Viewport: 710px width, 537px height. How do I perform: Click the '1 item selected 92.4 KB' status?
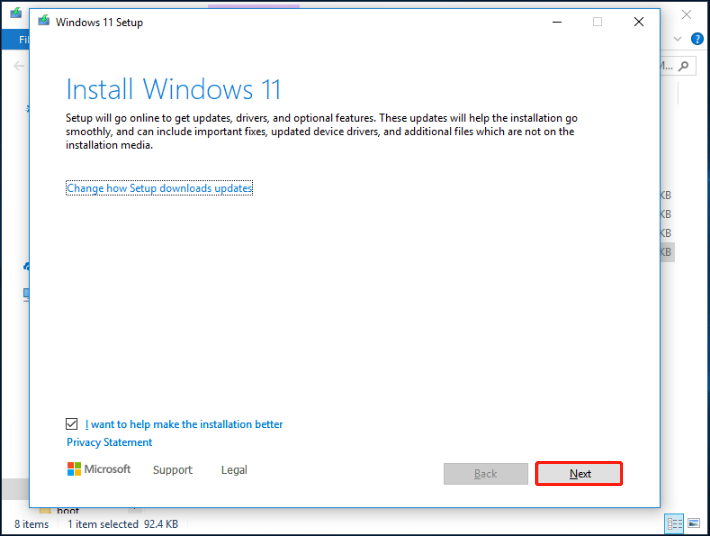[x=123, y=524]
